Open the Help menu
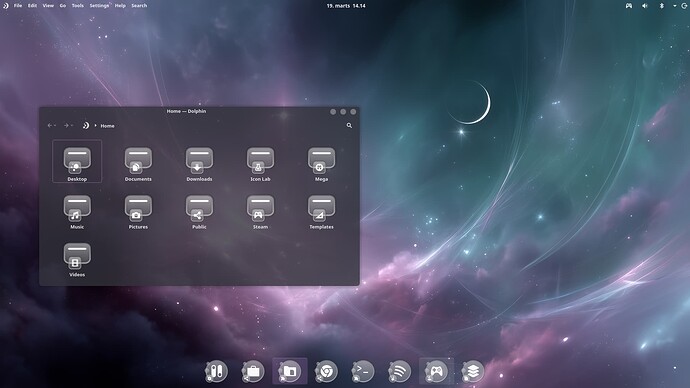The image size is (690, 388). [120, 6]
